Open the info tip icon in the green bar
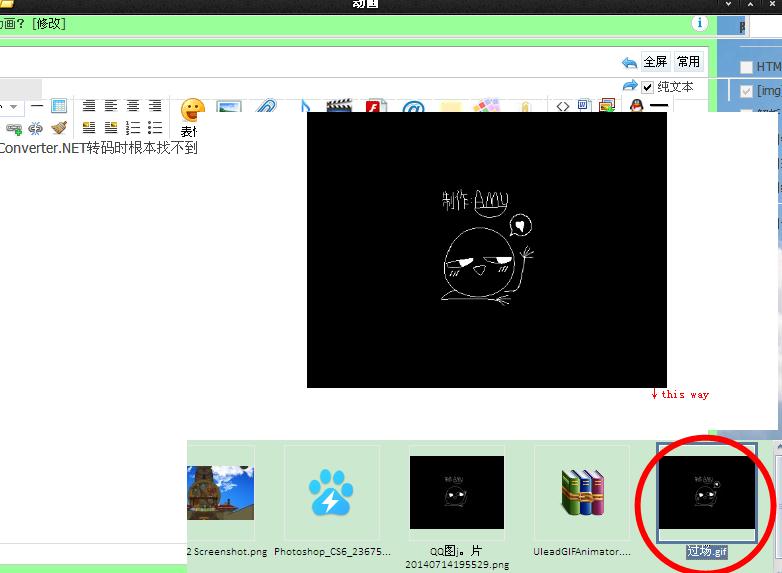The image size is (782, 573). pos(700,23)
